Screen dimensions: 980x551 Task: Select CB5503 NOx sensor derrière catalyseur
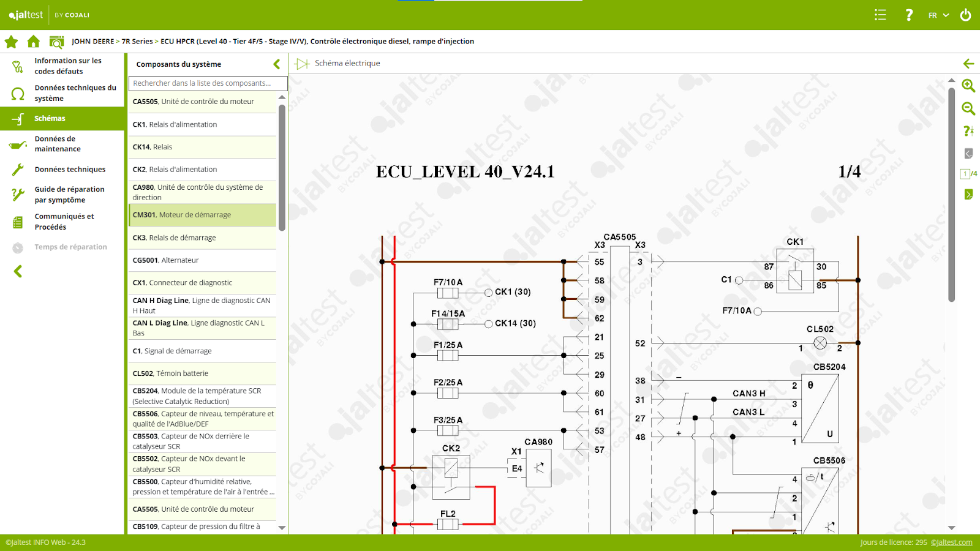pos(202,441)
